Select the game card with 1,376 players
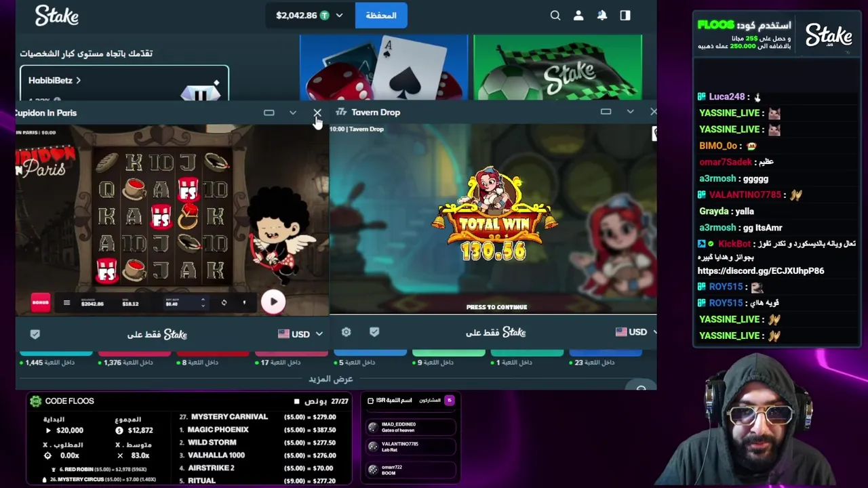 (x=134, y=358)
